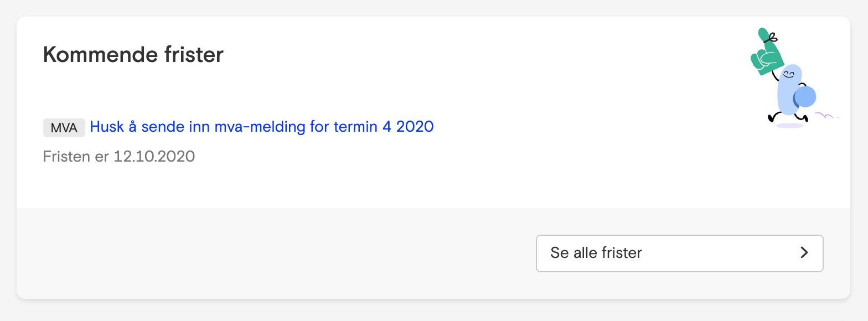The height and width of the screenshot is (321, 868).
Task: Click the mascot's running legs
Action: (788, 117)
